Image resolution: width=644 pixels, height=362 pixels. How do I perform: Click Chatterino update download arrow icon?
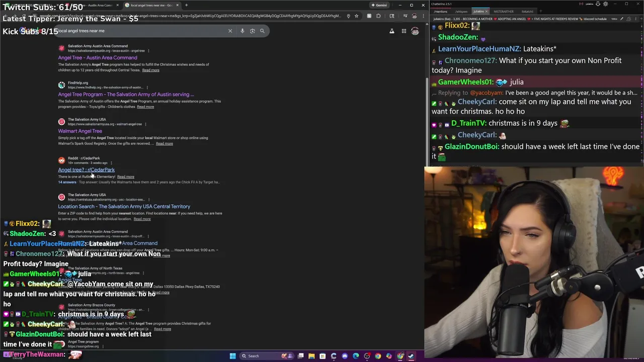[x=598, y=4]
